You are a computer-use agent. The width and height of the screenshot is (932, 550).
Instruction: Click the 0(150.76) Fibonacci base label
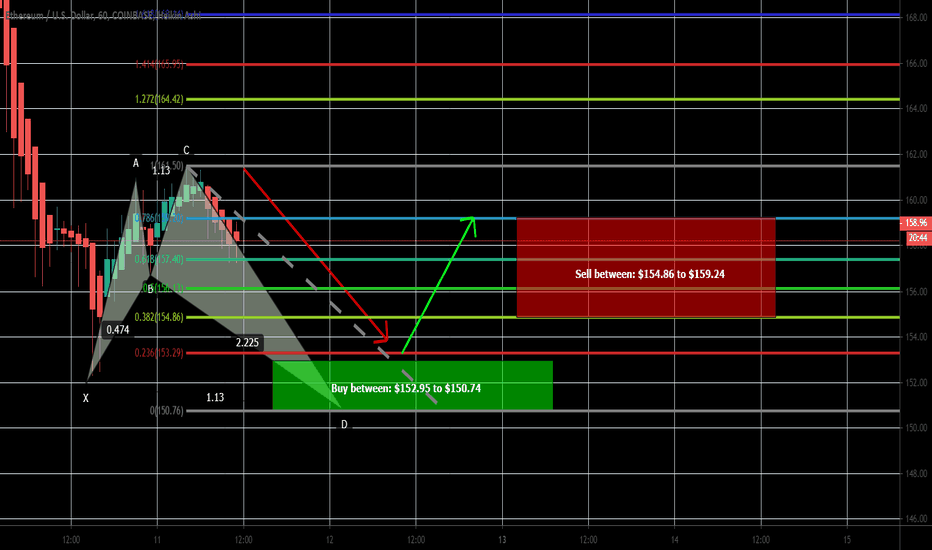point(166,411)
